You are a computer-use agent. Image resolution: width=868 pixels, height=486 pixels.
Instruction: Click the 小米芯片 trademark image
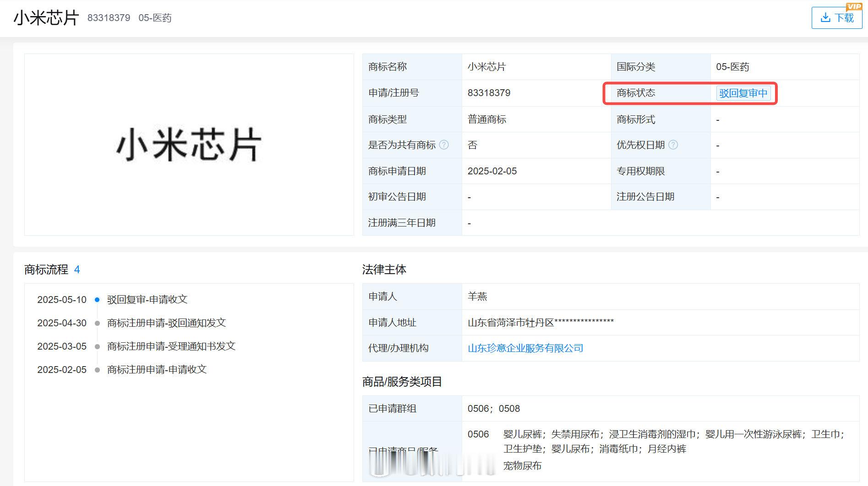[x=189, y=145]
